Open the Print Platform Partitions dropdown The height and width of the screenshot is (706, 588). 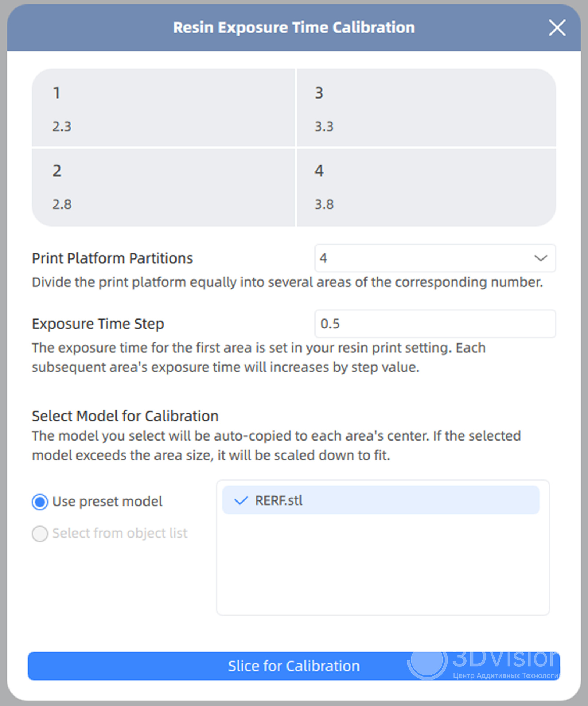pos(435,258)
